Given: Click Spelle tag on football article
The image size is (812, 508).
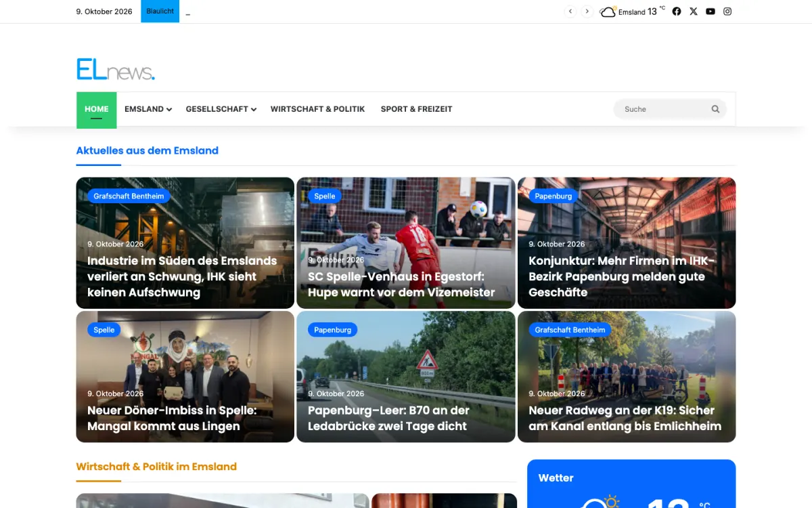Looking at the screenshot, I should pos(325,196).
